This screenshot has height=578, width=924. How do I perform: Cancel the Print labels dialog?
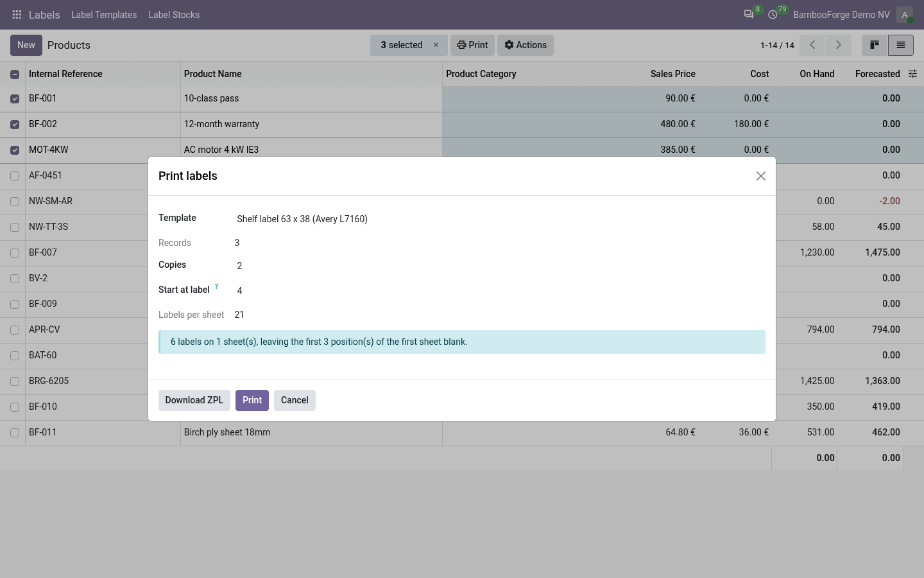pyautogui.click(x=295, y=400)
